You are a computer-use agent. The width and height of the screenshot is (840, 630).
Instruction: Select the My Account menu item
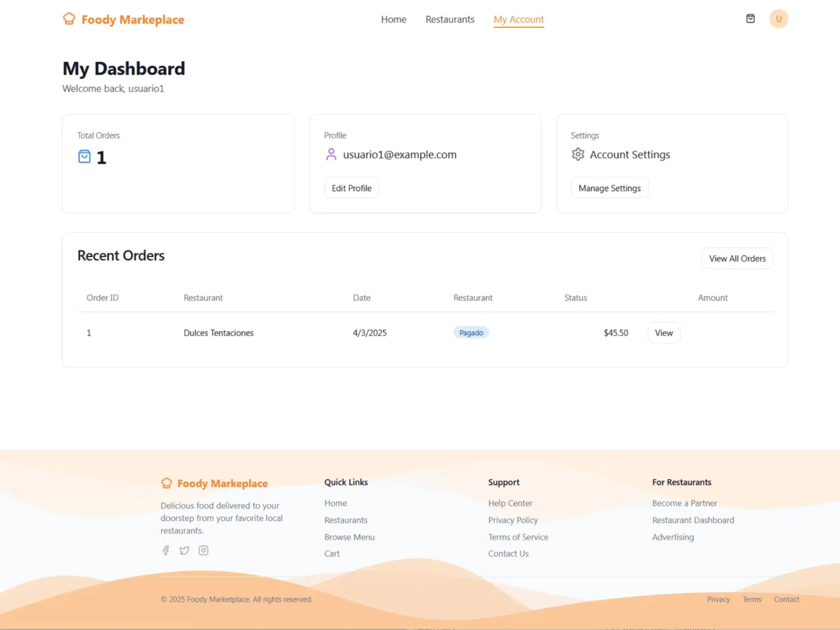[518, 19]
